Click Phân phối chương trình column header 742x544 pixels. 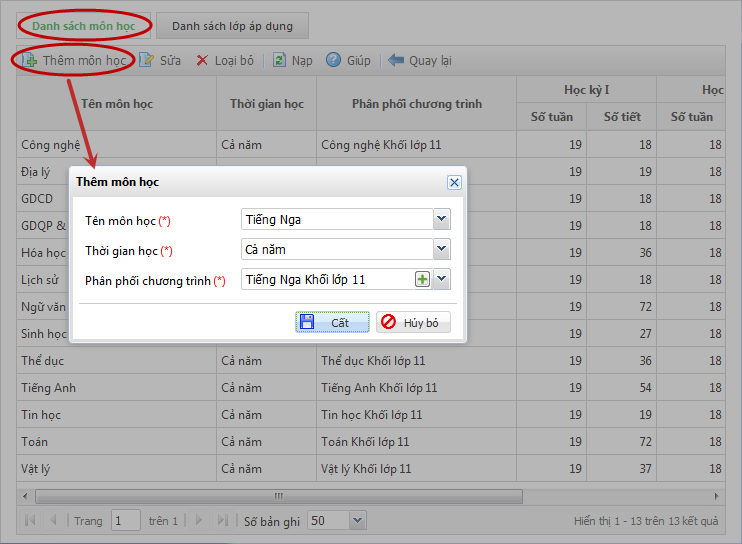416,104
